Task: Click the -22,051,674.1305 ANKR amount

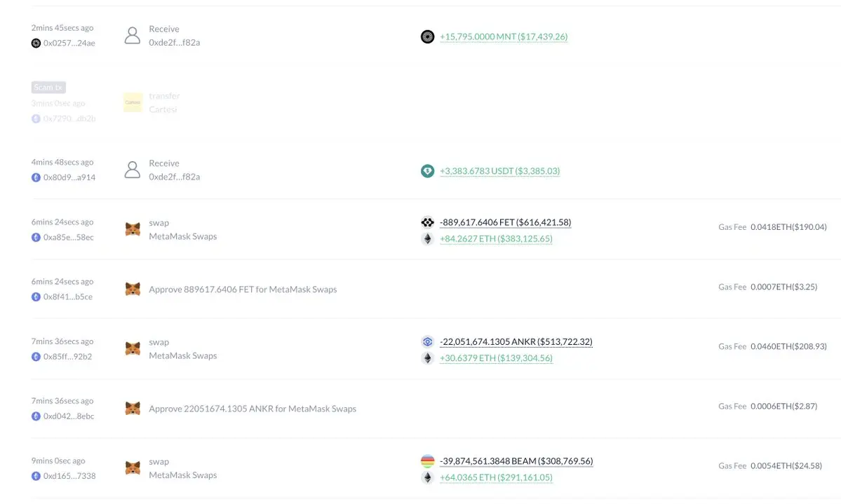Action: (x=516, y=341)
